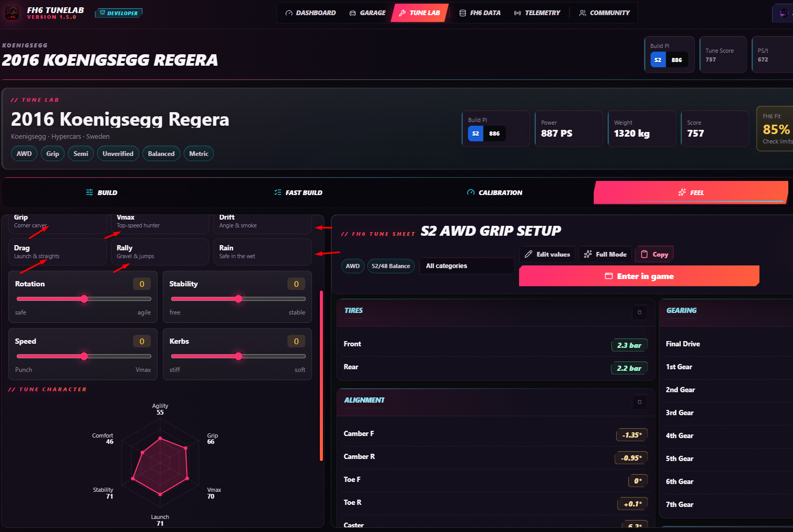Open the FH6 Data section
Image resolution: width=793 pixels, height=532 pixels.
pos(480,13)
